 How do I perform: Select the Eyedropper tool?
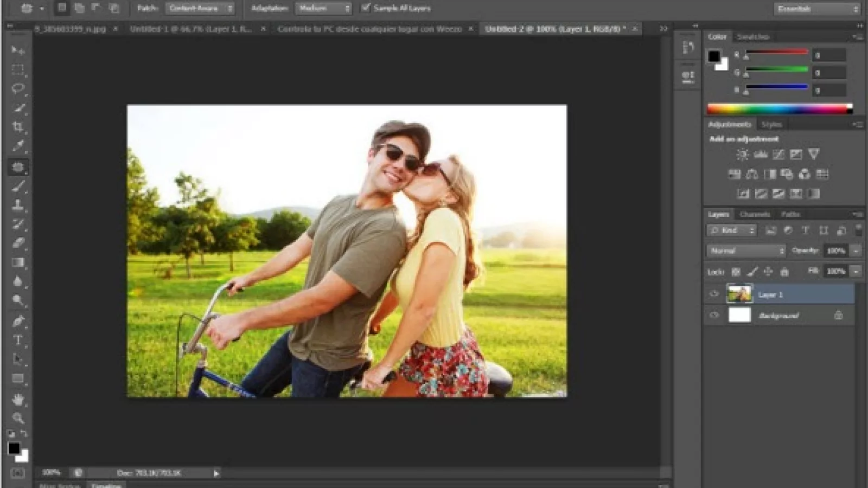pyautogui.click(x=18, y=146)
